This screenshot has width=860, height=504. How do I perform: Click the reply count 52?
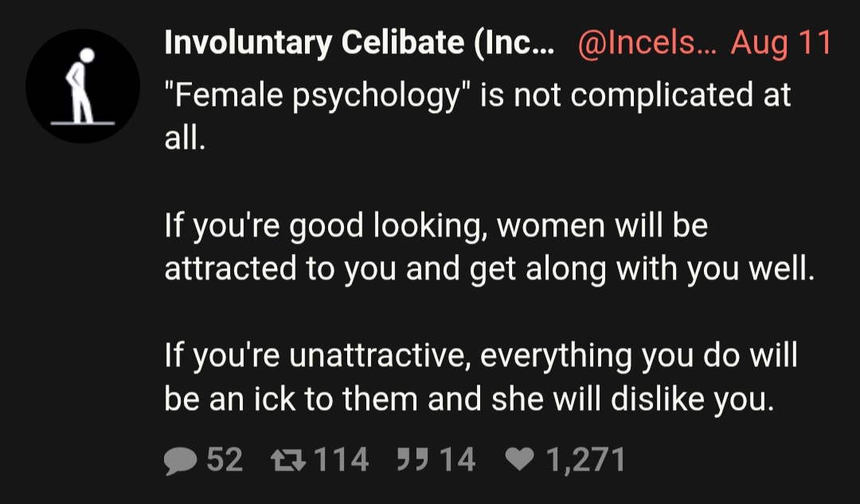click(225, 459)
